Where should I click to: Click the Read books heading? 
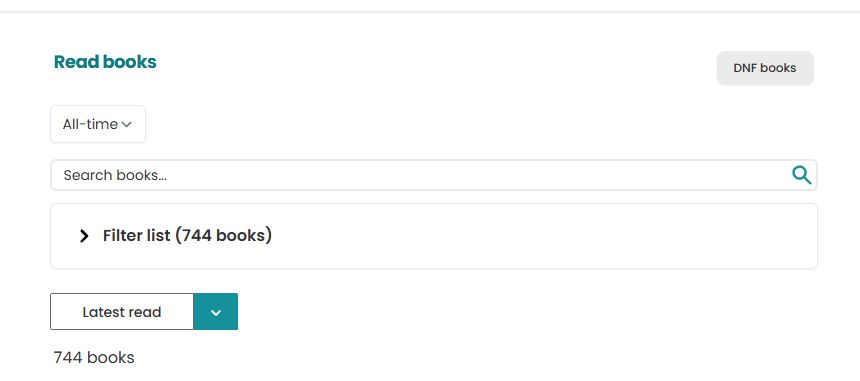click(105, 62)
